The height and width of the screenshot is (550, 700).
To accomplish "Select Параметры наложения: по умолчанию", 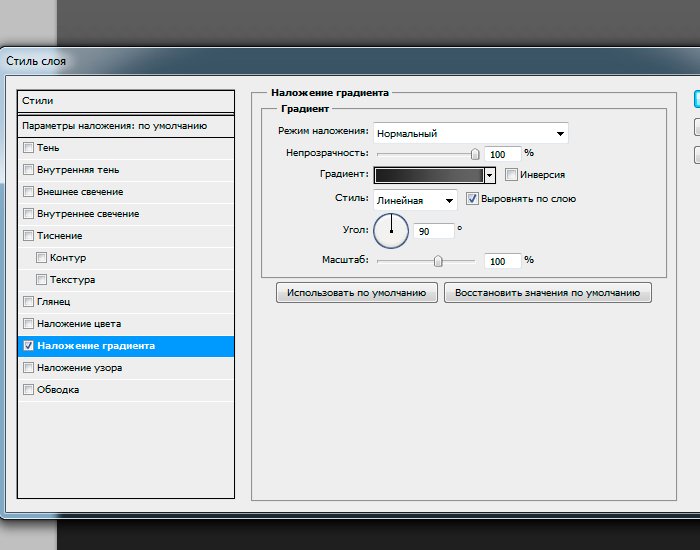I will coord(126,126).
